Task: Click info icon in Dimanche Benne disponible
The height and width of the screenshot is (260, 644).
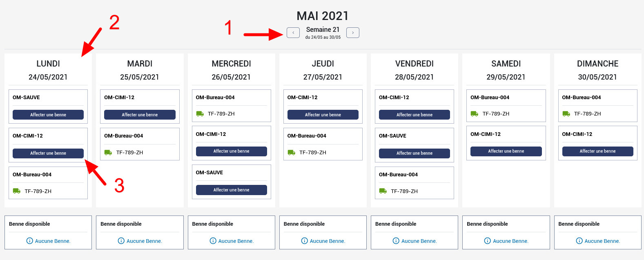Action: (579, 241)
